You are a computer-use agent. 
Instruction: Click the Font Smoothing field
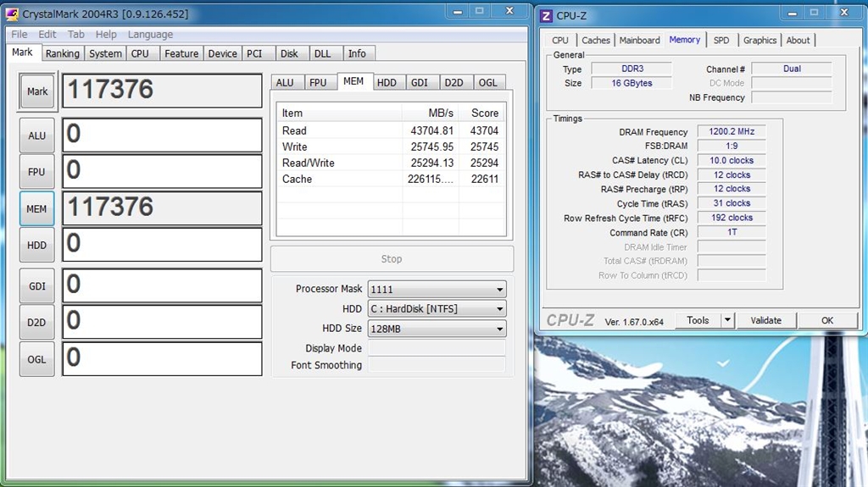pyautogui.click(x=437, y=365)
